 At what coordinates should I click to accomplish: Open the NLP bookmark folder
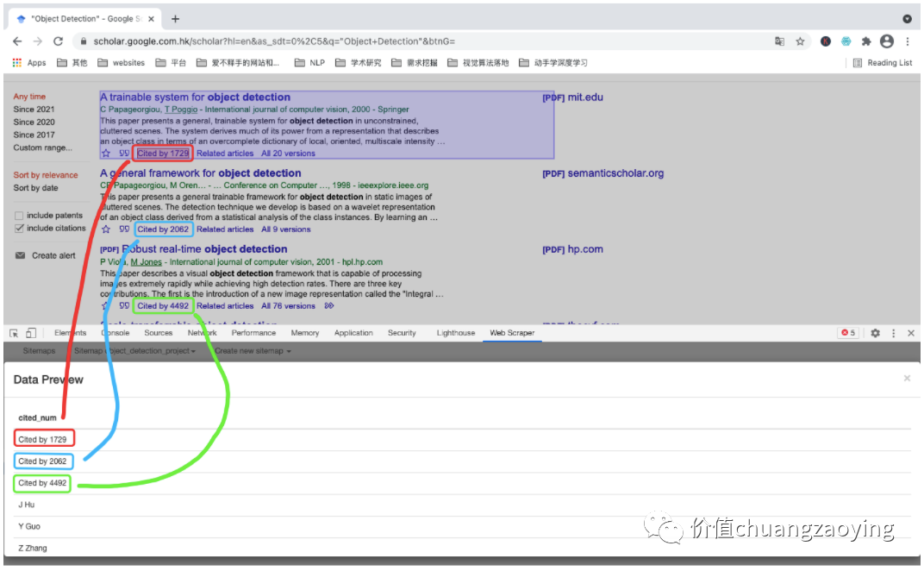click(x=309, y=62)
